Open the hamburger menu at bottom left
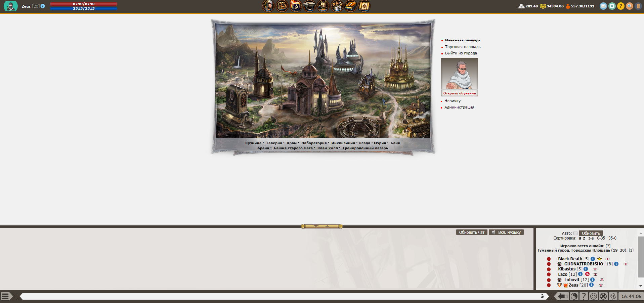The width and height of the screenshot is (644, 303). tap(5, 296)
